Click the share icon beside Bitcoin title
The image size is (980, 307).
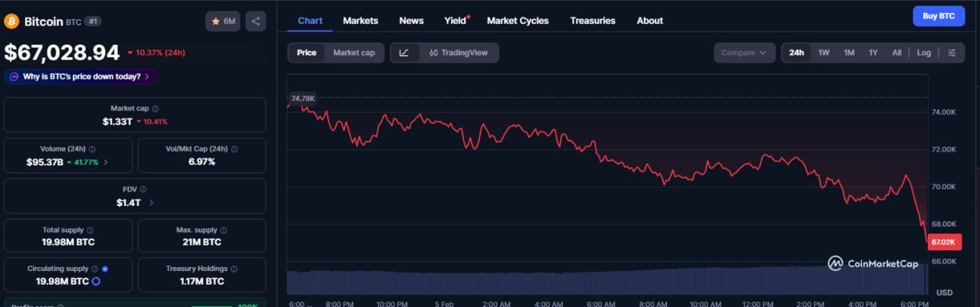pos(256,21)
